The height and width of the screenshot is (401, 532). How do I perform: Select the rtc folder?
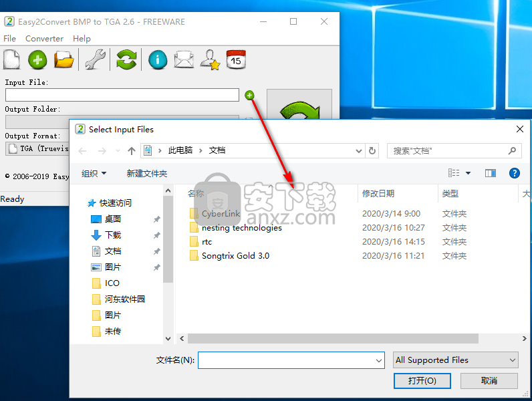click(x=207, y=242)
